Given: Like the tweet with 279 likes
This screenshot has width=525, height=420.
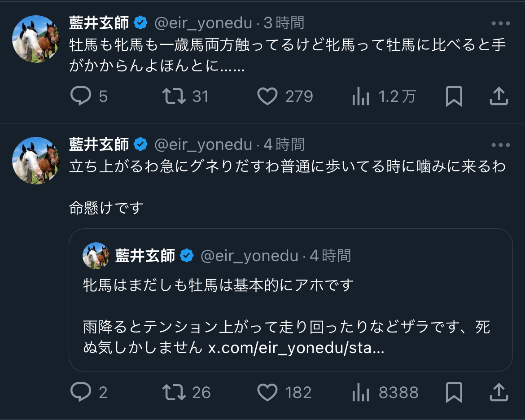Looking at the screenshot, I should point(267,96).
